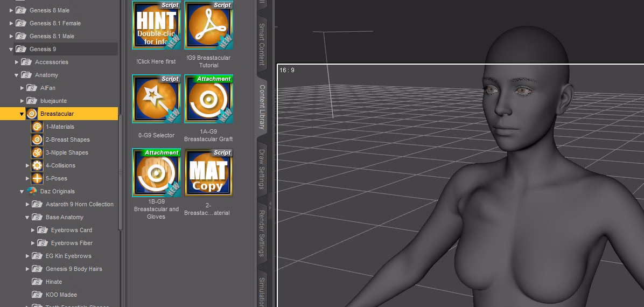Click the Breastacular folder icon in tree

click(x=32, y=114)
